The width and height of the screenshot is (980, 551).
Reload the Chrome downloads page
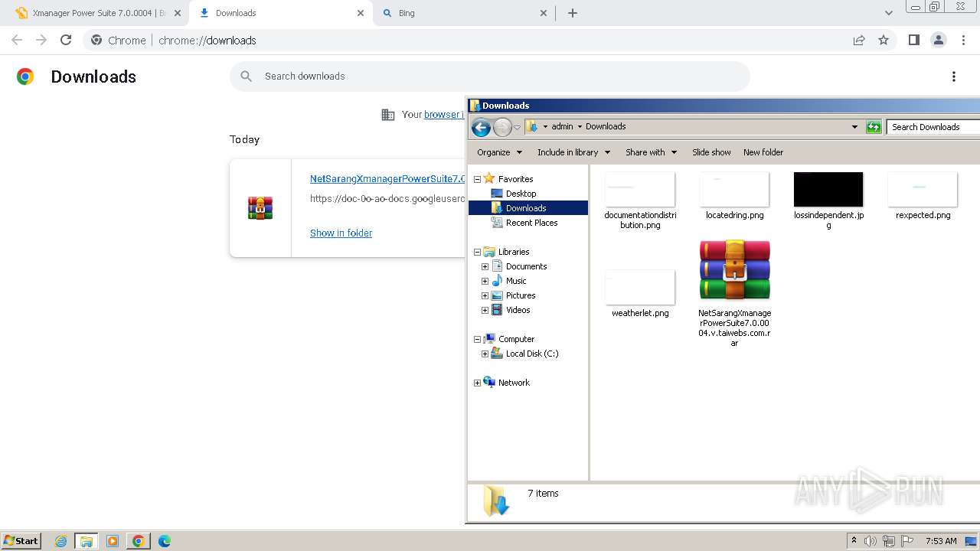(x=66, y=40)
